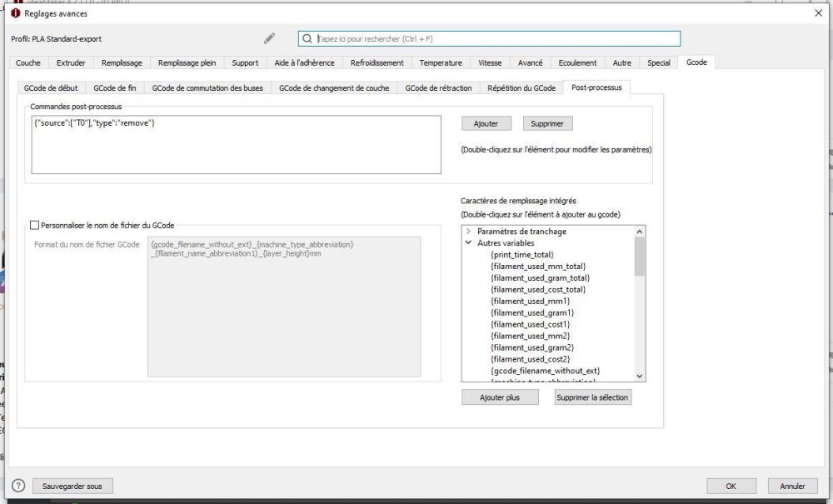Select {print_time_total} variable
Screen dimensions: 833x504
[x=522, y=254]
